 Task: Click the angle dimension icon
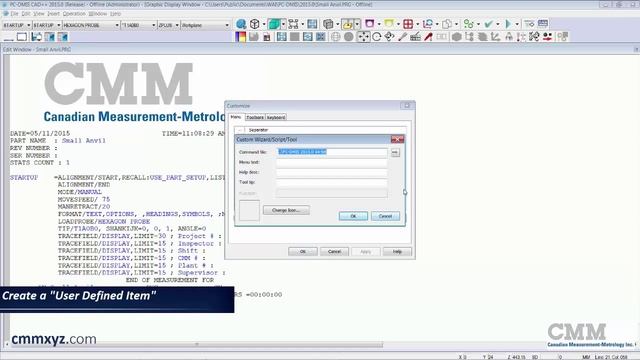click(x=496, y=37)
